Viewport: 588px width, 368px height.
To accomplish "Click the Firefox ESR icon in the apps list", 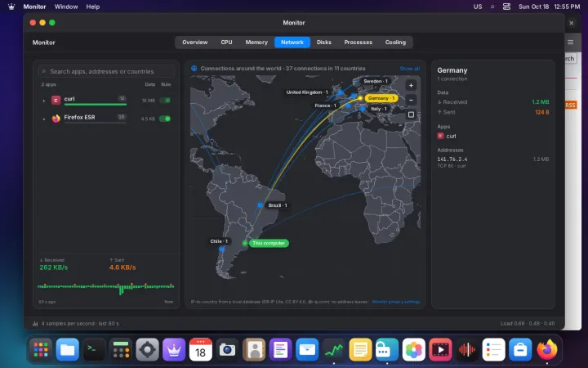I will point(56,119).
